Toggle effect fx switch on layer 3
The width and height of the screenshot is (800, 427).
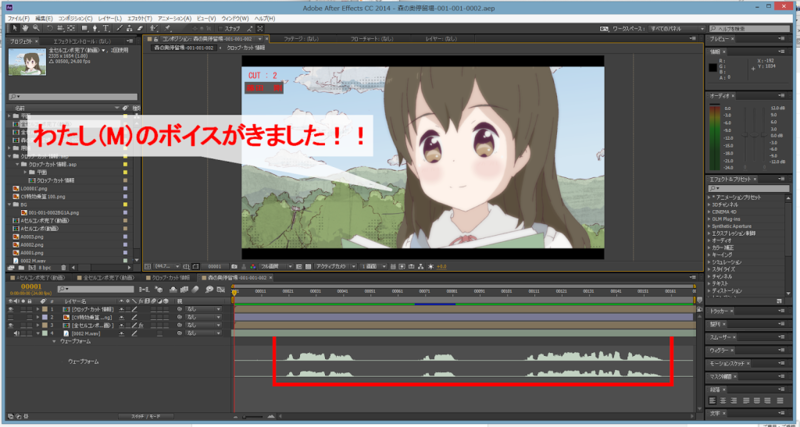pyautogui.click(x=141, y=325)
